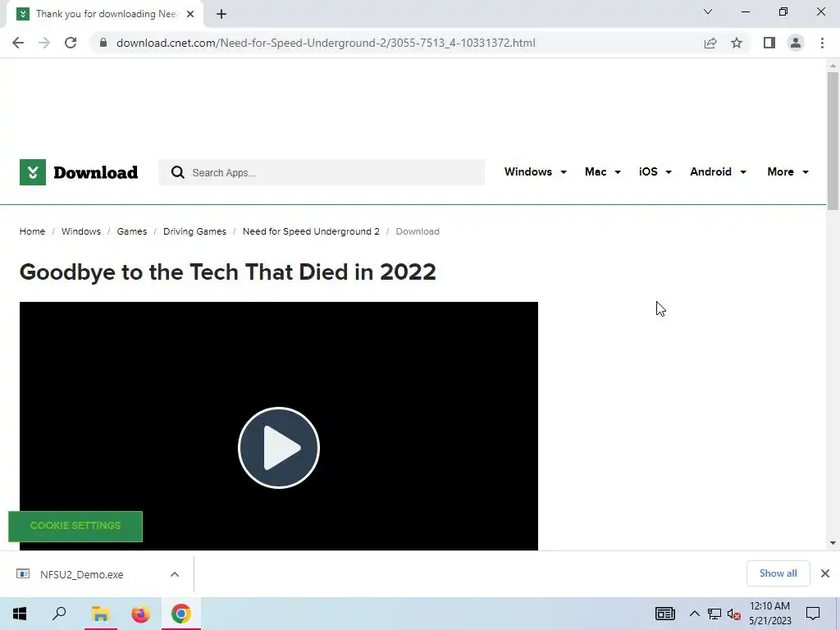Screen dimensions: 840x630
Task: Close the 'Thank you for downloading' tab
Action: (190, 14)
